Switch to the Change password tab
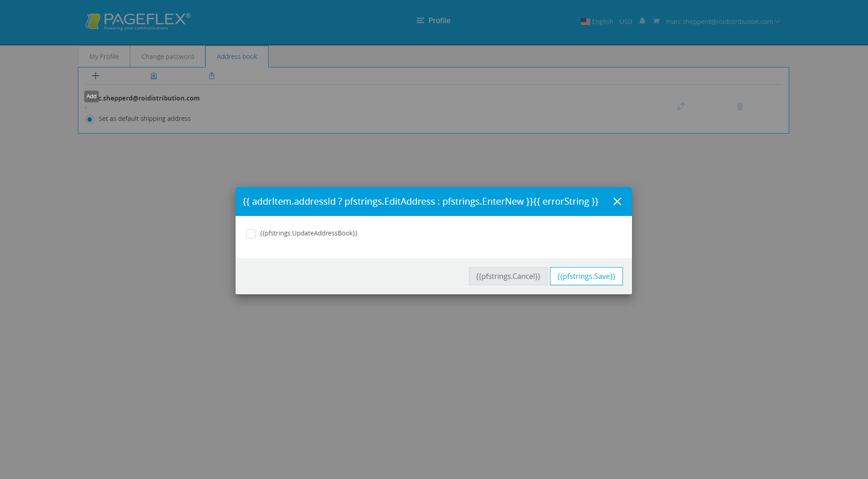This screenshot has height=479, width=868. 168,57
